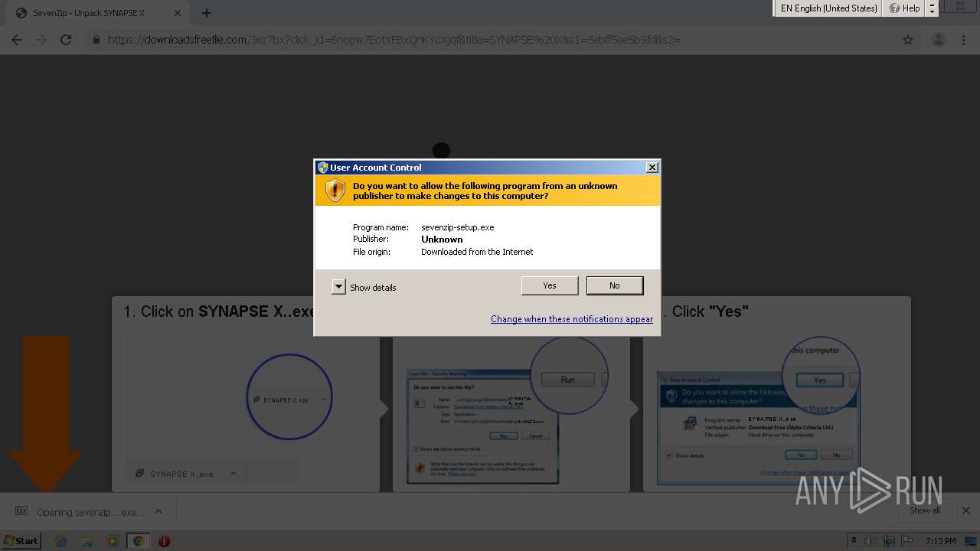Launch Internet Explorer from taskbar
This screenshot has height=551, width=980.
[x=61, y=541]
